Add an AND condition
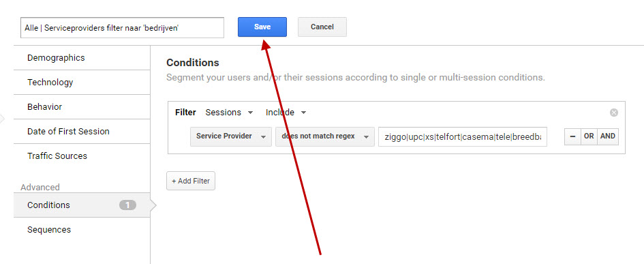Image resolution: width=644 pixels, height=264 pixels. click(x=608, y=136)
